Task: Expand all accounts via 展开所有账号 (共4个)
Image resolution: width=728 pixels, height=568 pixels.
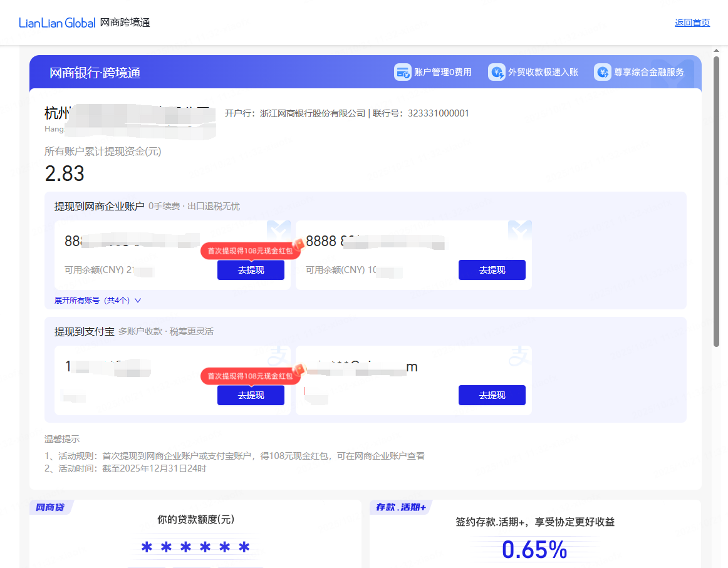Action: (92, 300)
